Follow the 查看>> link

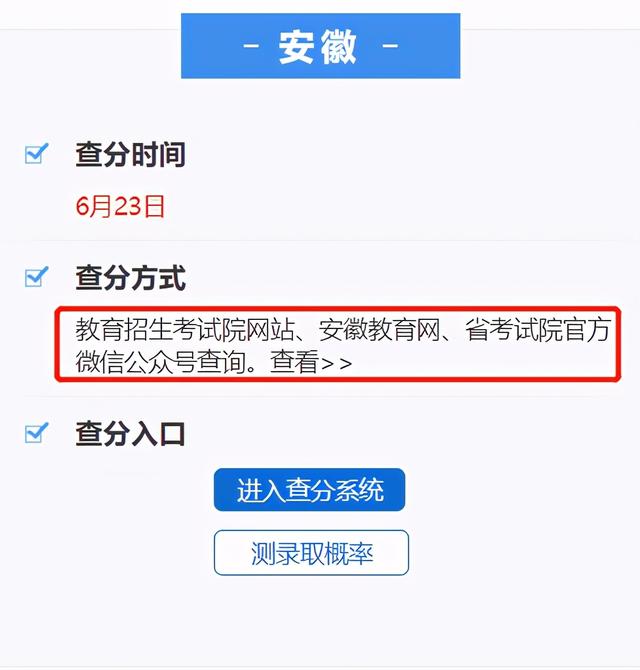coord(311,362)
